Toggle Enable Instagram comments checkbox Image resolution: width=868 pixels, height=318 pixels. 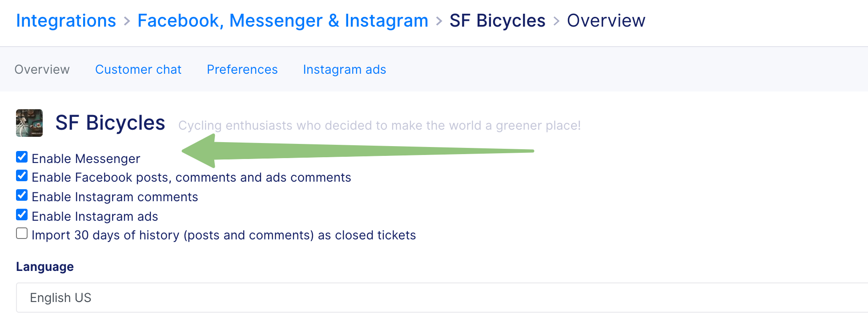pyautogui.click(x=22, y=195)
